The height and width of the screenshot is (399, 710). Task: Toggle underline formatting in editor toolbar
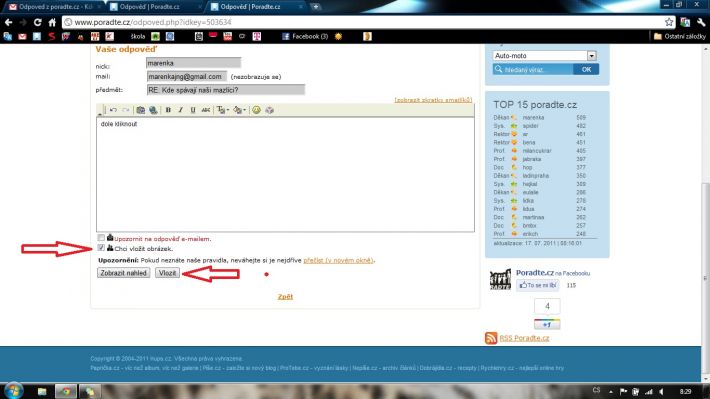pos(193,110)
